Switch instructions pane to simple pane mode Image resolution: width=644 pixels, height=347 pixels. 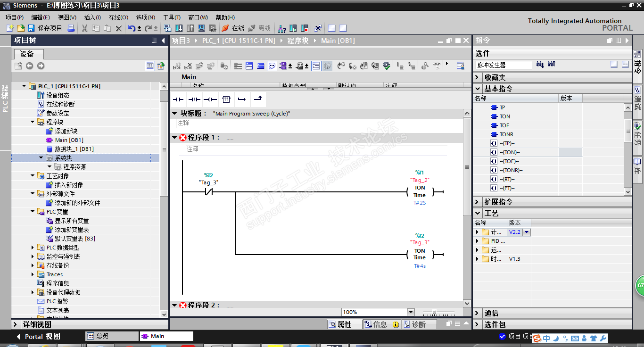tap(614, 65)
